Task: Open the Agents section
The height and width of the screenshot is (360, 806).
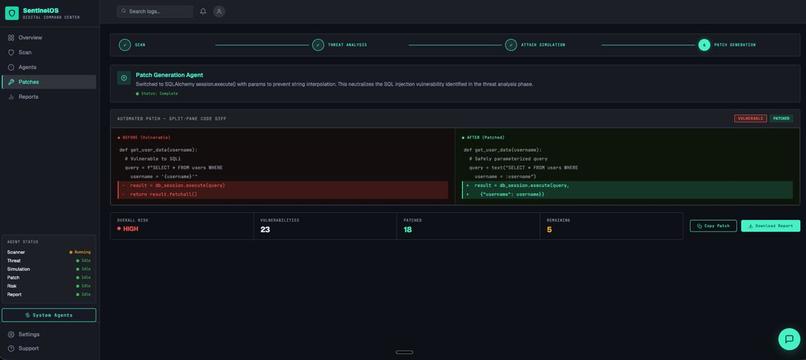Action: tap(49, 67)
